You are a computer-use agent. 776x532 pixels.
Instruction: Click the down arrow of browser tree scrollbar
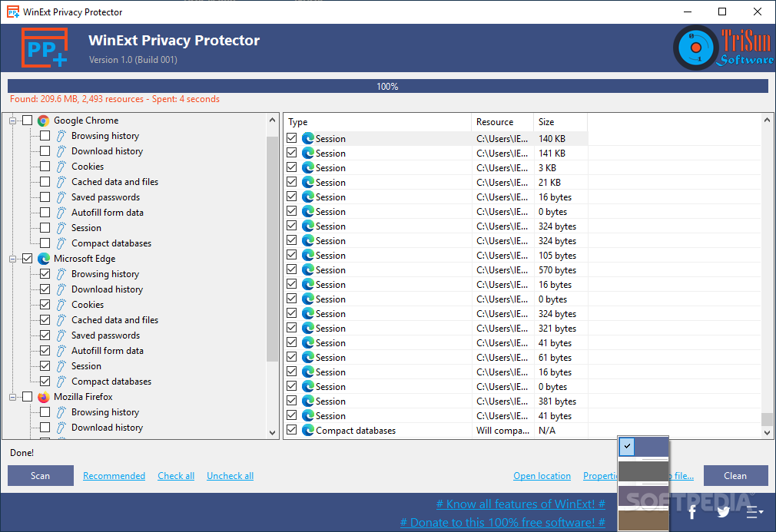[272, 432]
